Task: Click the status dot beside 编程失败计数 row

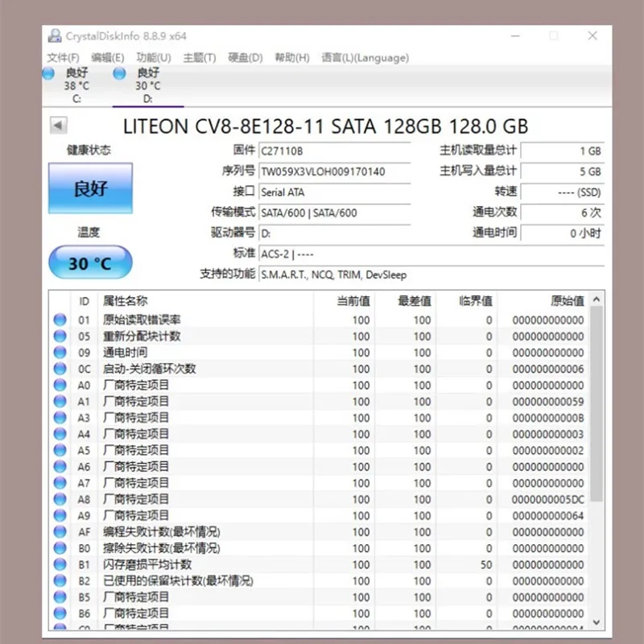Action: [x=59, y=532]
